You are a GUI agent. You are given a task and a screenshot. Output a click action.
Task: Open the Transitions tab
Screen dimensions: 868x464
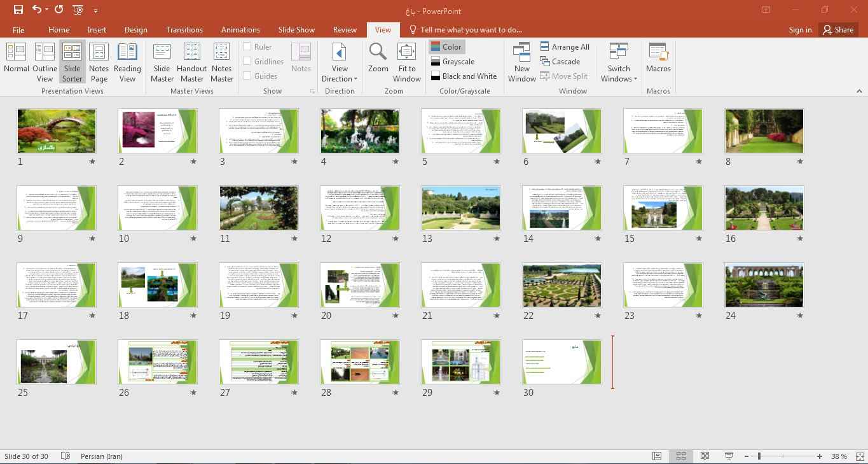pos(184,30)
